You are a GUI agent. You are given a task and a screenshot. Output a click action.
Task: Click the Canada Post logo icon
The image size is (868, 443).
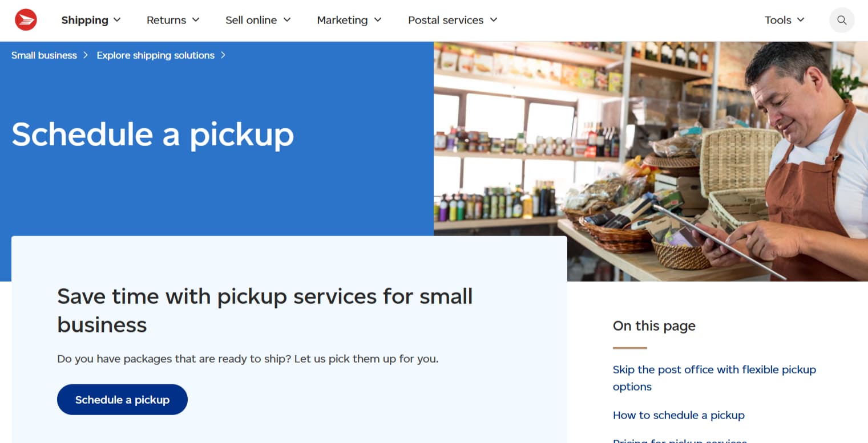pyautogui.click(x=26, y=20)
